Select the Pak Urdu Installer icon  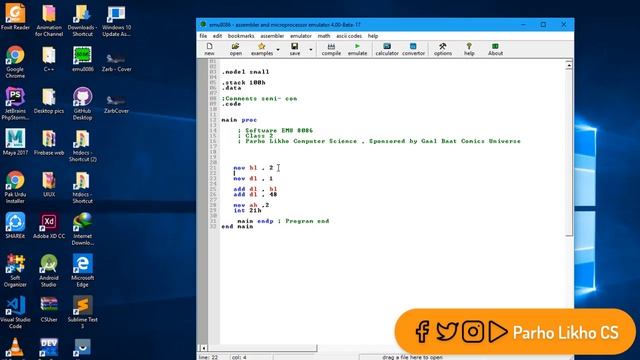(15, 187)
